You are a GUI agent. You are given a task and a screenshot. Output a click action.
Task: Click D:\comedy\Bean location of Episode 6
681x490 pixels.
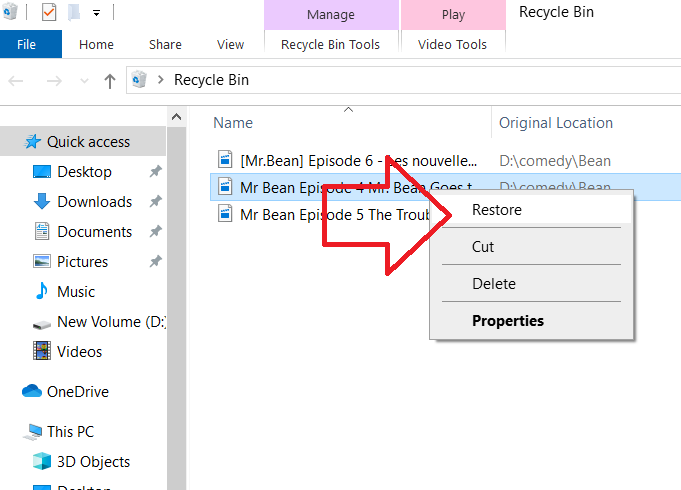click(x=555, y=161)
